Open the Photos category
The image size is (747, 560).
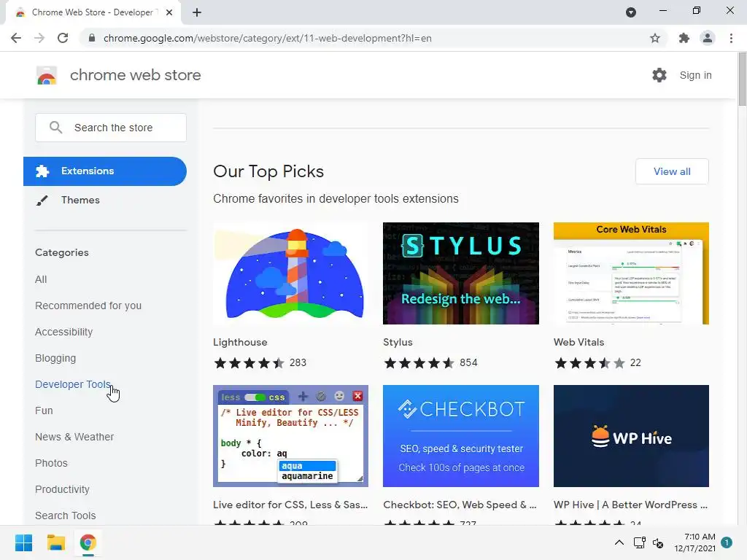(x=51, y=463)
